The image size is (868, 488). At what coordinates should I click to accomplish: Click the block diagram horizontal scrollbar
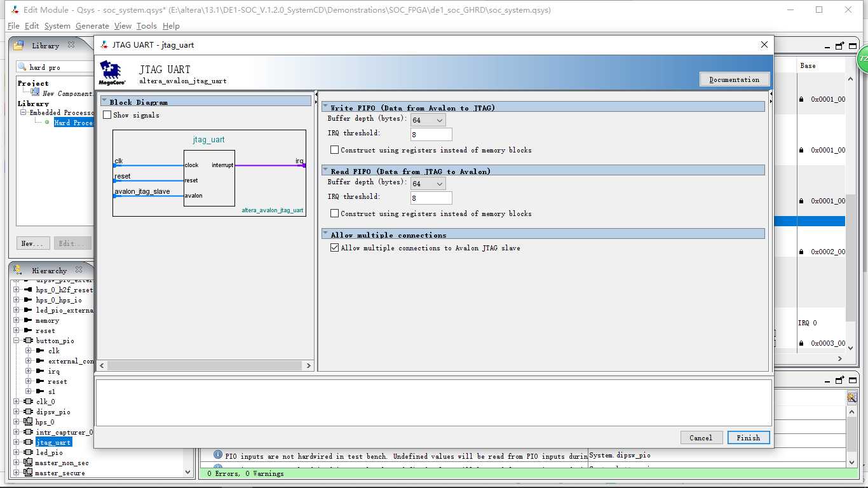206,365
